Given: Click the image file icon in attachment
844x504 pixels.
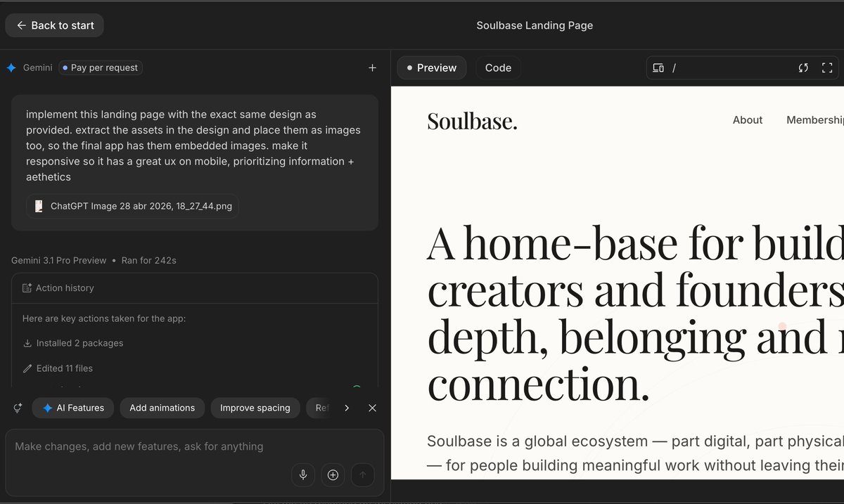Looking at the screenshot, I should (x=39, y=207).
